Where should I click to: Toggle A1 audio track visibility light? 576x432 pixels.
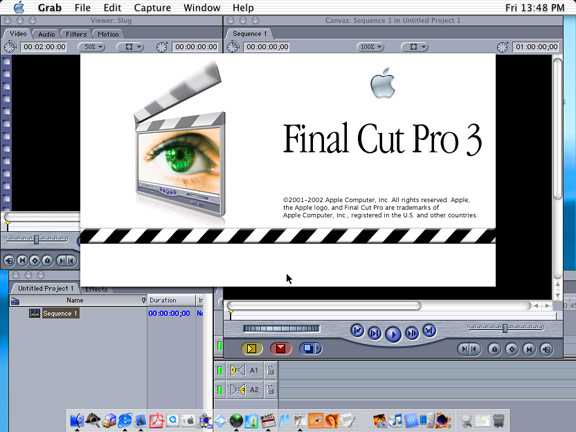220,370
